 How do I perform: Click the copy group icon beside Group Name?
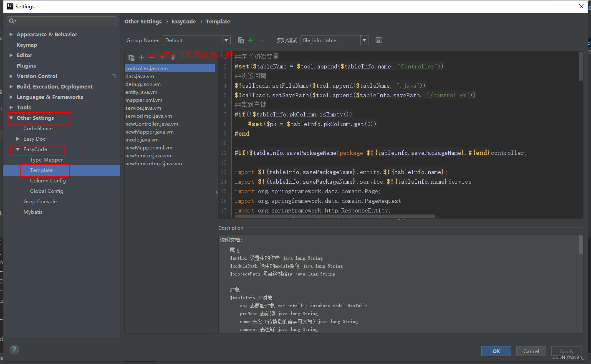tap(241, 40)
